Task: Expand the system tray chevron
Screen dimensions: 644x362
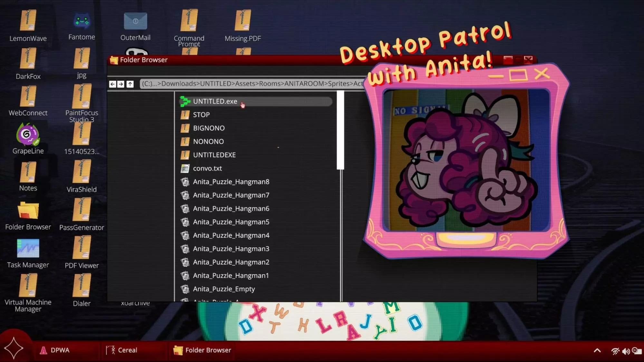Action: point(597,350)
